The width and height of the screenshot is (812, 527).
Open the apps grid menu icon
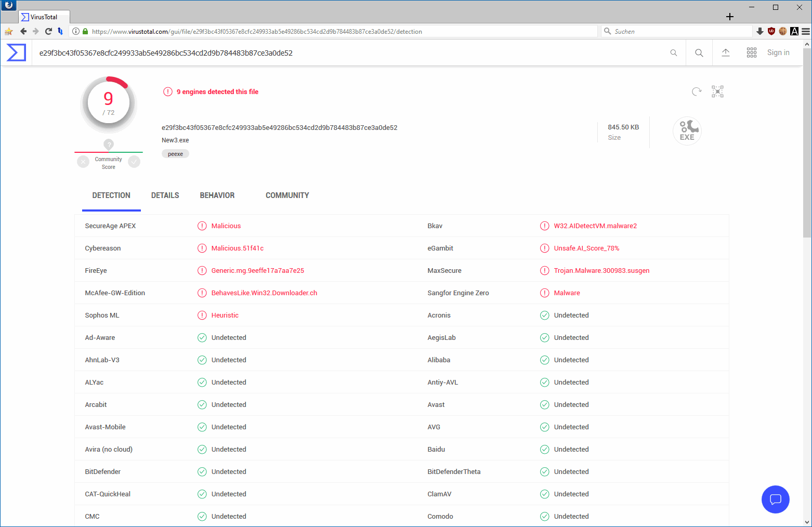(752, 52)
